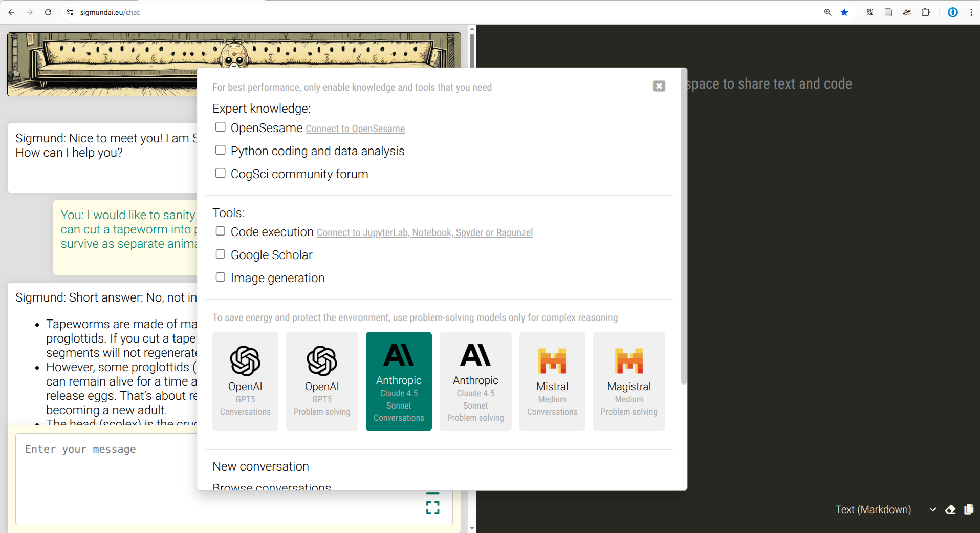Click New conversation in the menu
The image size is (980, 533).
tap(260, 466)
